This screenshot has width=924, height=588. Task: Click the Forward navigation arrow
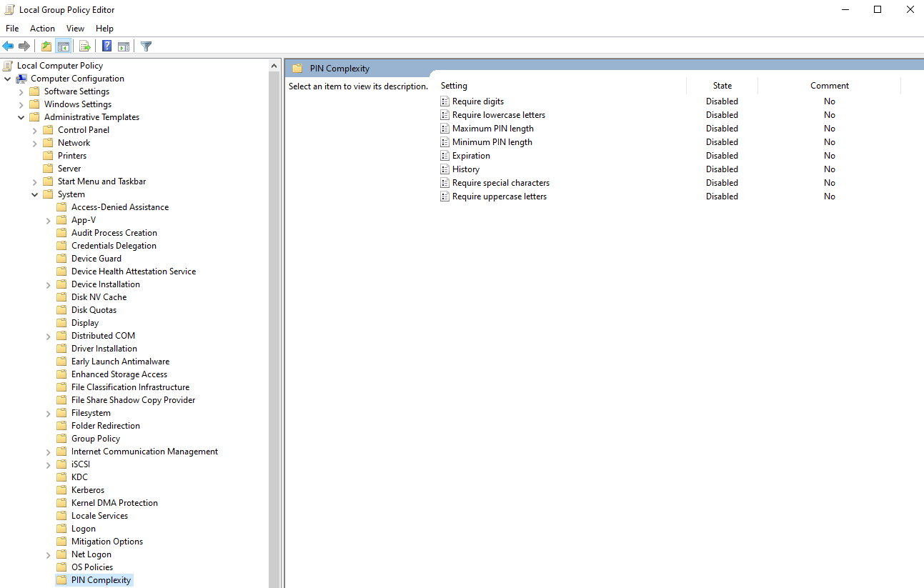click(x=24, y=46)
